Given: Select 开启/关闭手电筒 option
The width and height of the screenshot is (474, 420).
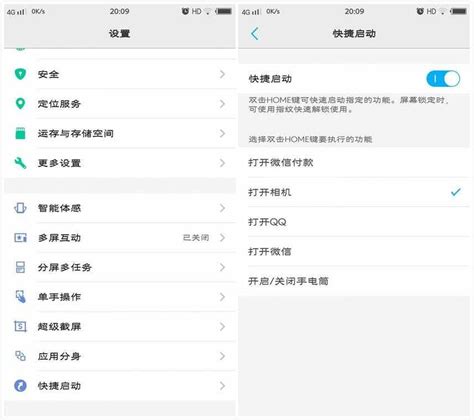Looking at the screenshot, I should tap(354, 281).
